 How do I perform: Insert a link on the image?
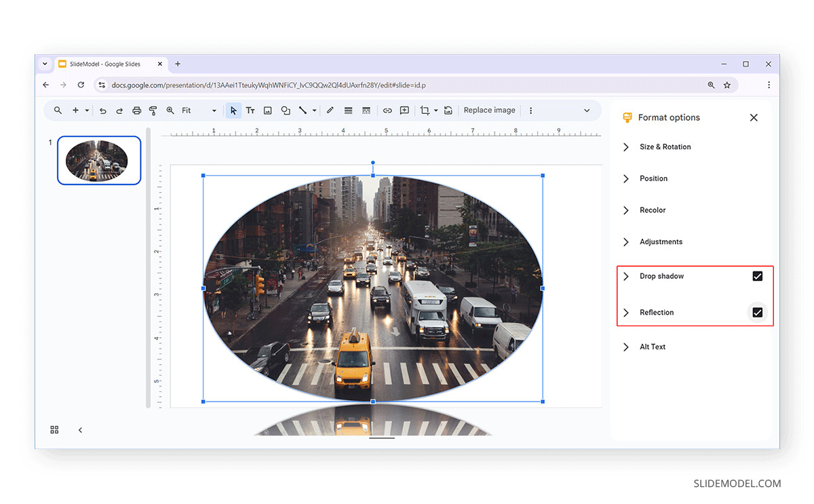click(x=387, y=111)
